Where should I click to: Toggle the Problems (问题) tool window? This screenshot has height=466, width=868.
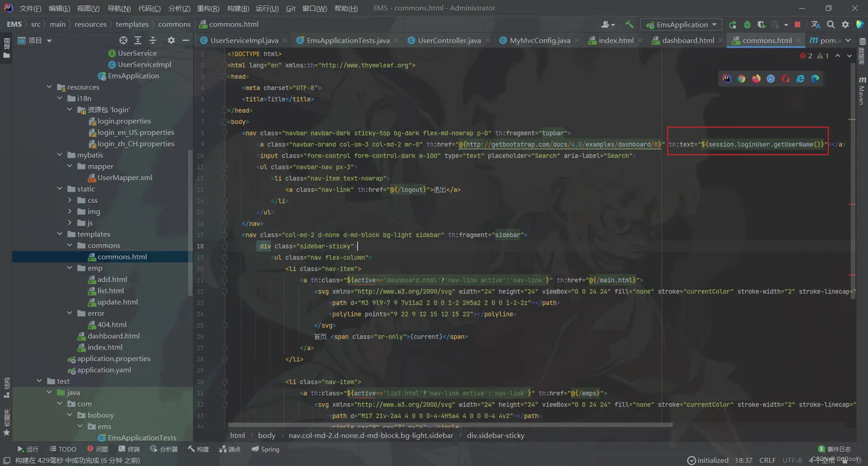point(97,449)
